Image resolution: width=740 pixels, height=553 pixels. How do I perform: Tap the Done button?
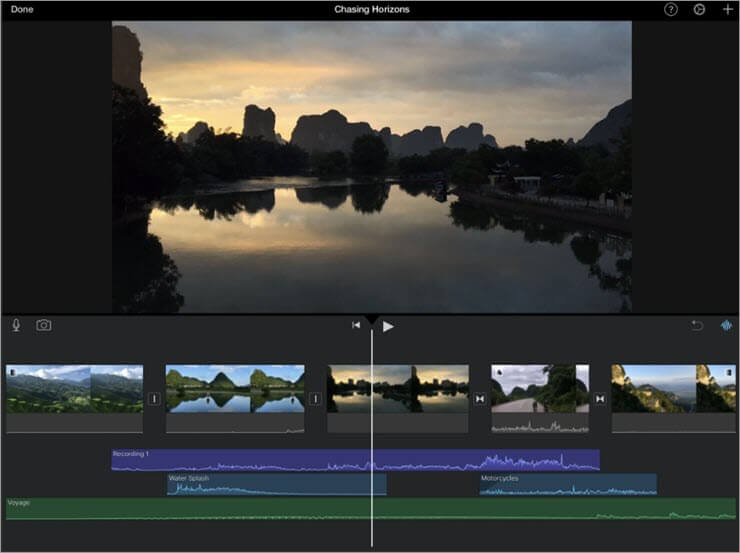[22, 9]
